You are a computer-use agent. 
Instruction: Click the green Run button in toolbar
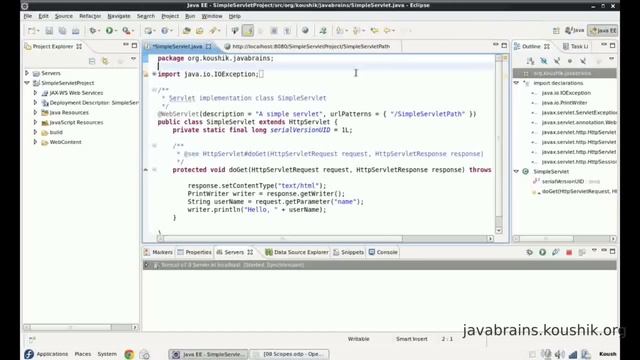click(109, 31)
